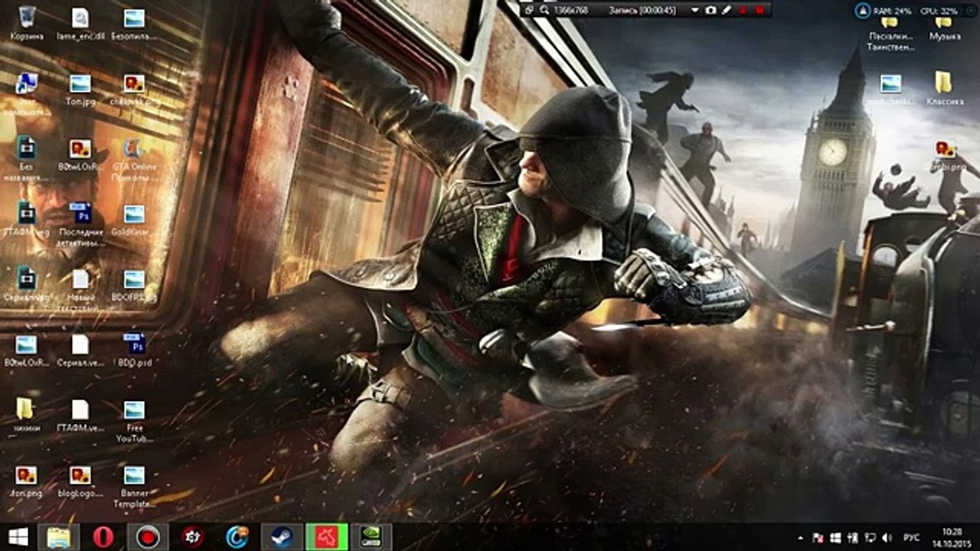Switch the РУС input language indicator
The image size is (980, 551).
pyautogui.click(x=912, y=537)
